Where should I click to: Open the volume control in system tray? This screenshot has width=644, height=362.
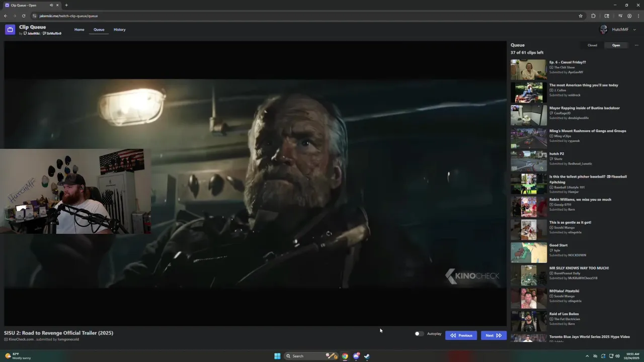(617, 356)
